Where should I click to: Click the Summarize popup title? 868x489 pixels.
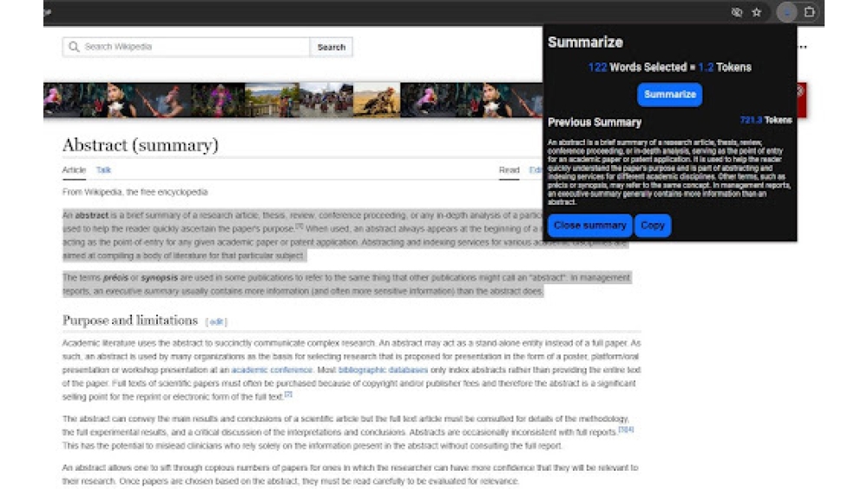[585, 42]
